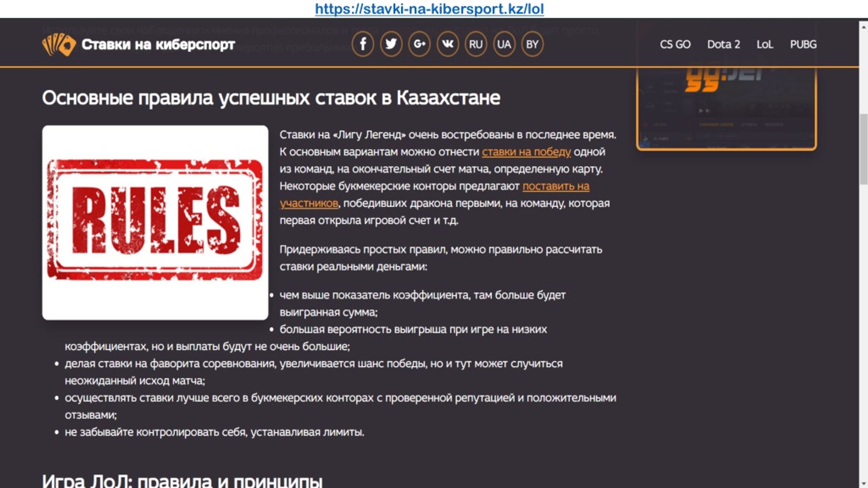This screenshot has height=488, width=868.
Task: Click the playing cards site logo
Action: pos(59,44)
